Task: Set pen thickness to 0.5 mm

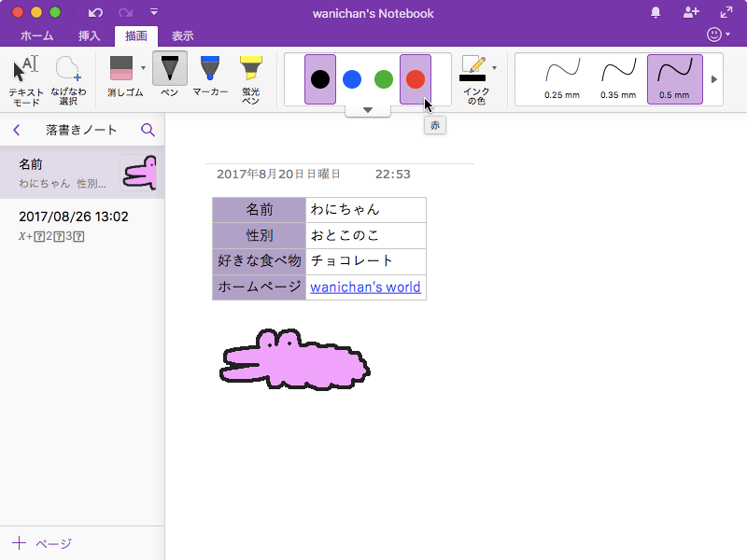Action: click(x=674, y=79)
